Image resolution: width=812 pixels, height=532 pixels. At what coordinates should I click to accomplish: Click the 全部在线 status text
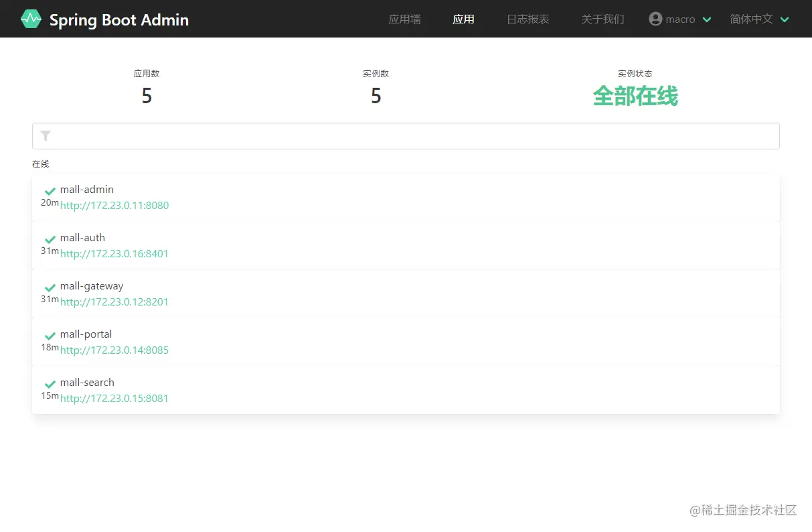point(635,96)
